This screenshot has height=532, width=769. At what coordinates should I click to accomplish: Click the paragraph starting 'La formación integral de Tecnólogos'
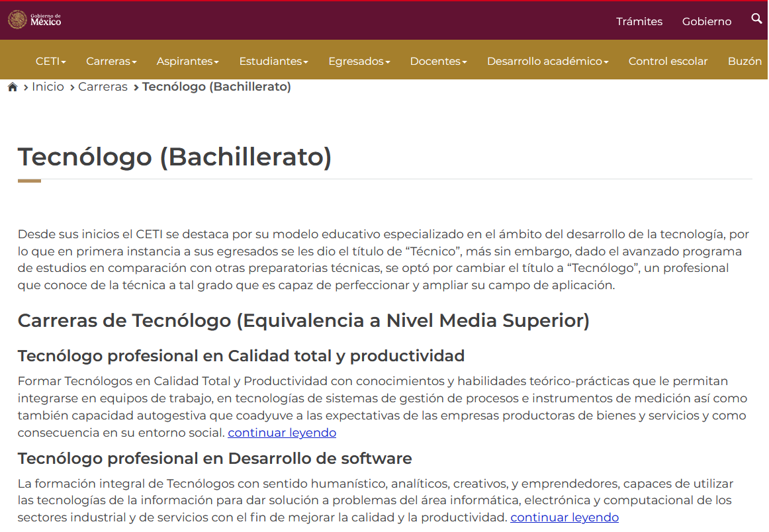pyautogui.click(x=376, y=500)
